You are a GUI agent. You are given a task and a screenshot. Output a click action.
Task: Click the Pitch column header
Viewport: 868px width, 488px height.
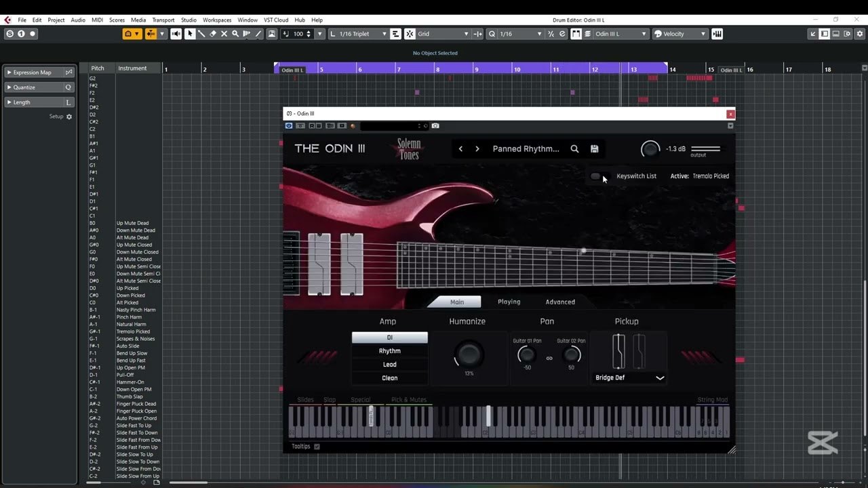(x=98, y=68)
